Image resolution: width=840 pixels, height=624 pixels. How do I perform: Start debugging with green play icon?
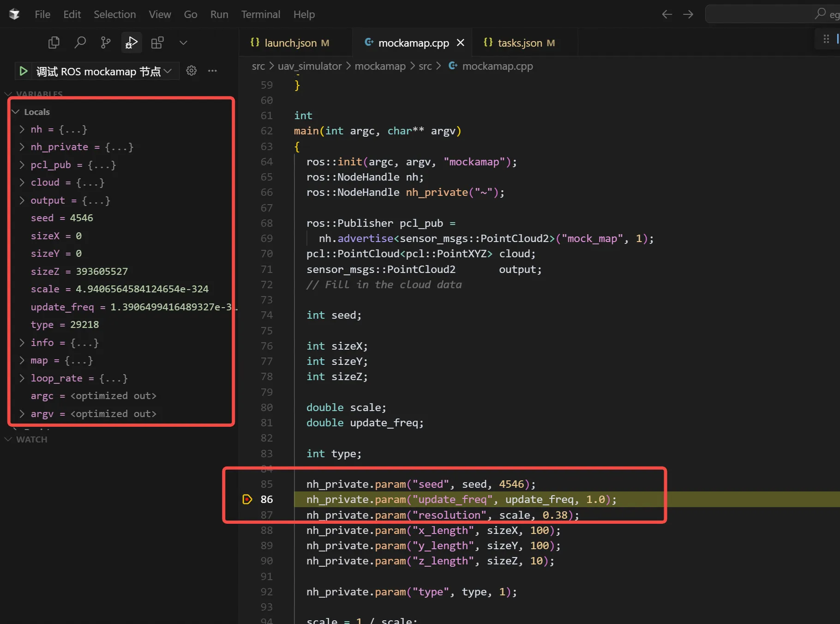23,71
